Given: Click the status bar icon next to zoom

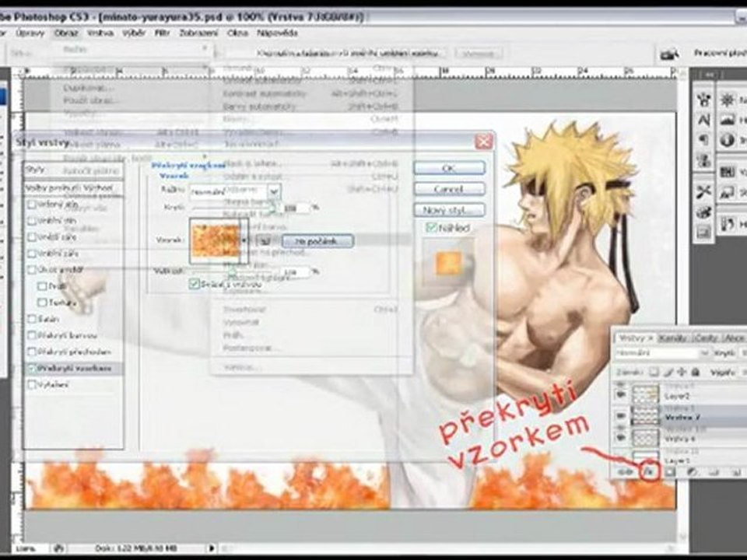Looking at the screenshot, I should [58, 548].
